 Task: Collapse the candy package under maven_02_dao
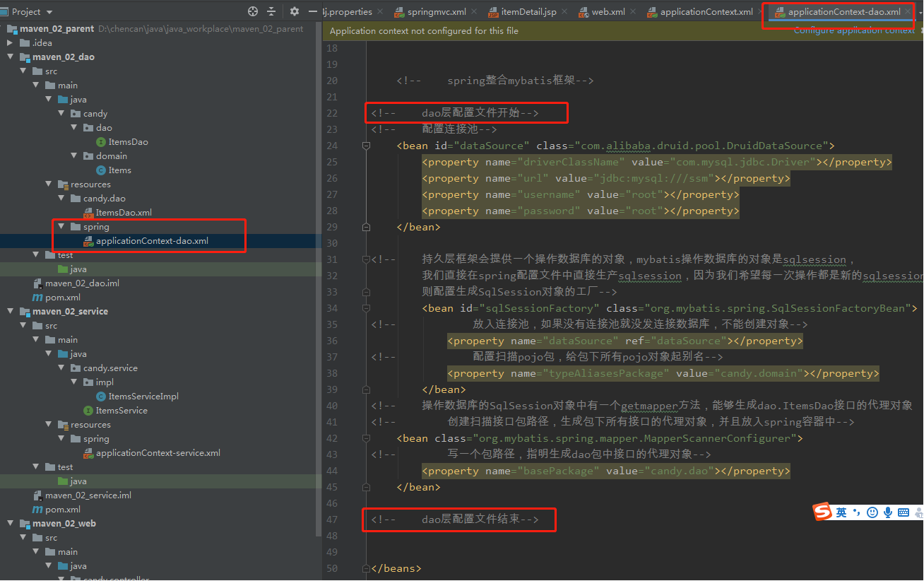tap(61, 114)
